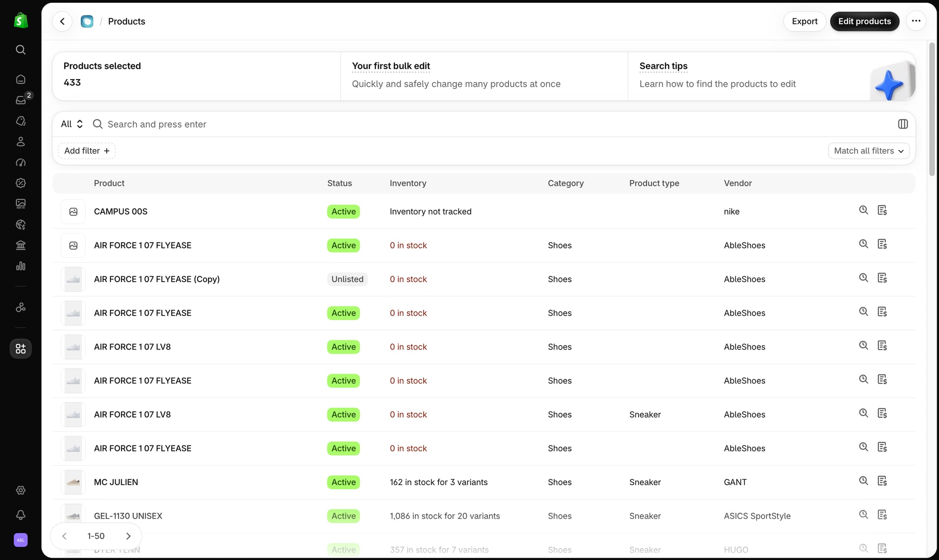Click the Unlisted status badge
Screen dimensions: 939x560
tap(347, 279)
